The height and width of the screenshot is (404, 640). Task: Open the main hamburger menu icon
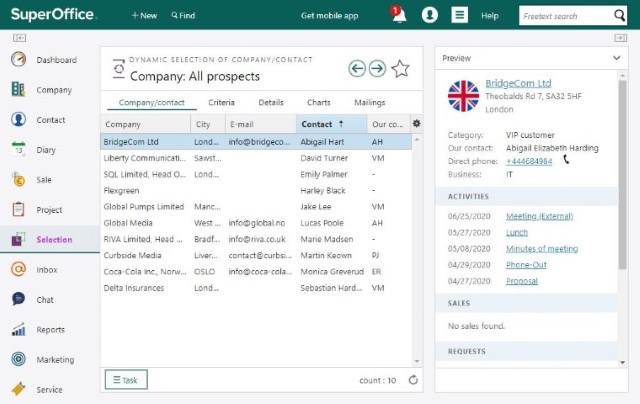pos(459,15)
